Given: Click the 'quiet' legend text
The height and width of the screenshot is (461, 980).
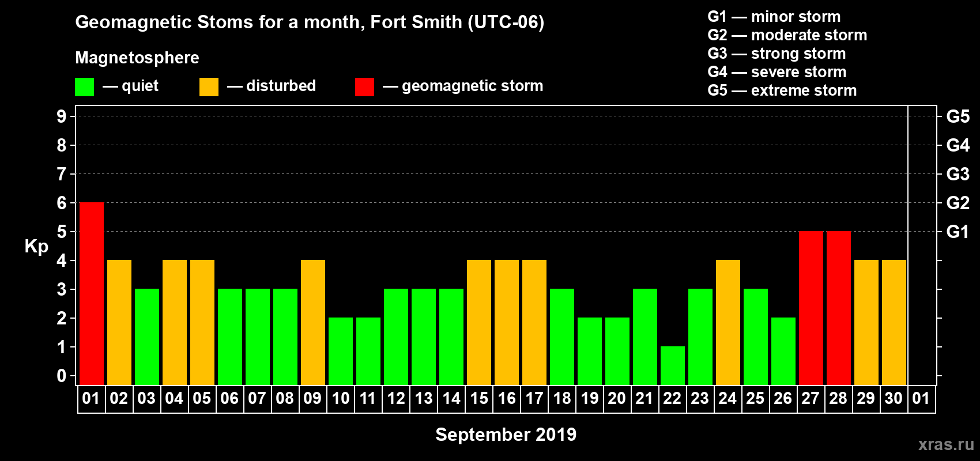Looking at the screenshot, I should [140, 86].
